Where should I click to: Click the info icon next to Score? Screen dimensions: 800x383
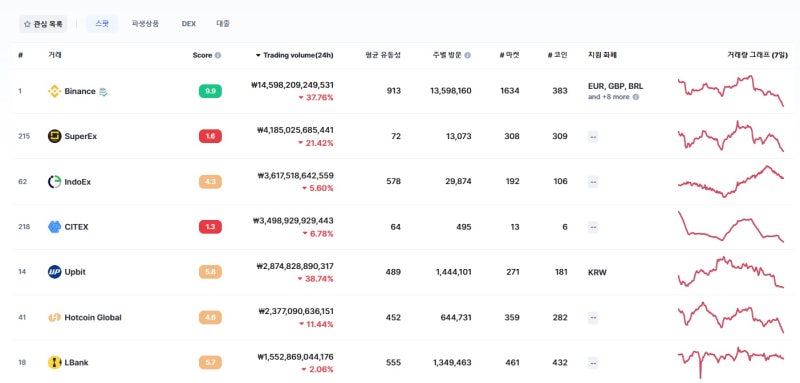pos(218,55)
